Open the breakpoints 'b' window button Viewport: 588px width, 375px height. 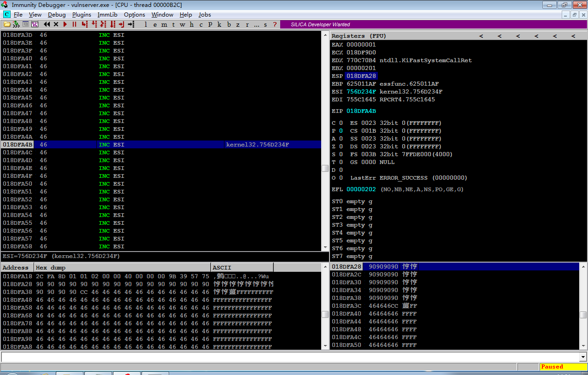[x=229, y=24]
